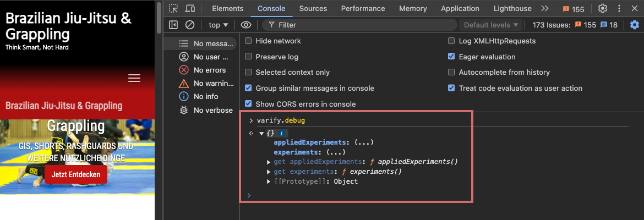Open the console settings blue gear
The image size is (644, 220).
pos(635,25)
